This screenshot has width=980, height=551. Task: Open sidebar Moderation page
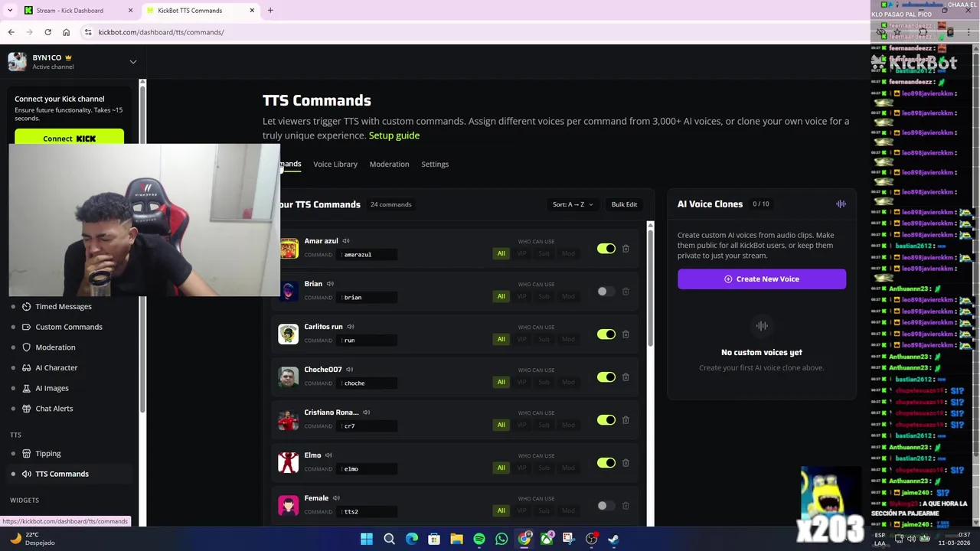point(55,347)
